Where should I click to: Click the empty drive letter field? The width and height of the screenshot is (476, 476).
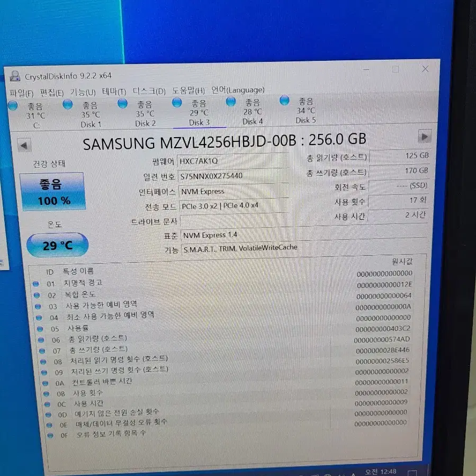click(x=236, y=220)
